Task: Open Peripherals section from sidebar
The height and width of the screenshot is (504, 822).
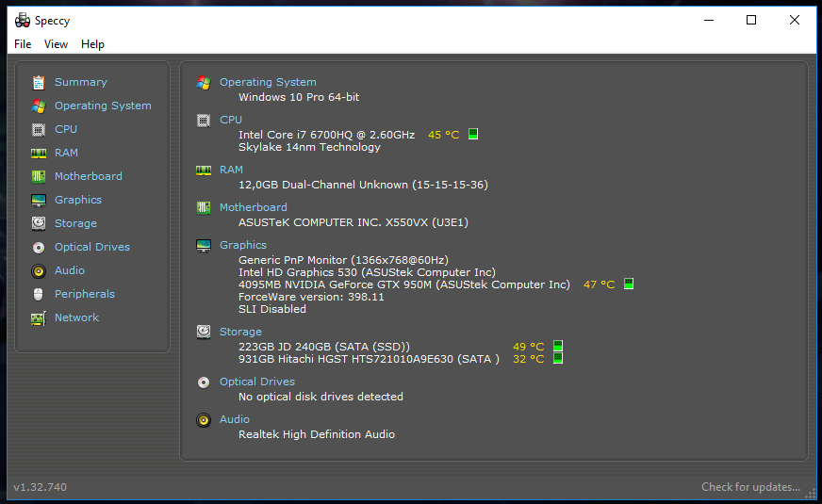Action: pyautogui.click(x=85, y=295)
